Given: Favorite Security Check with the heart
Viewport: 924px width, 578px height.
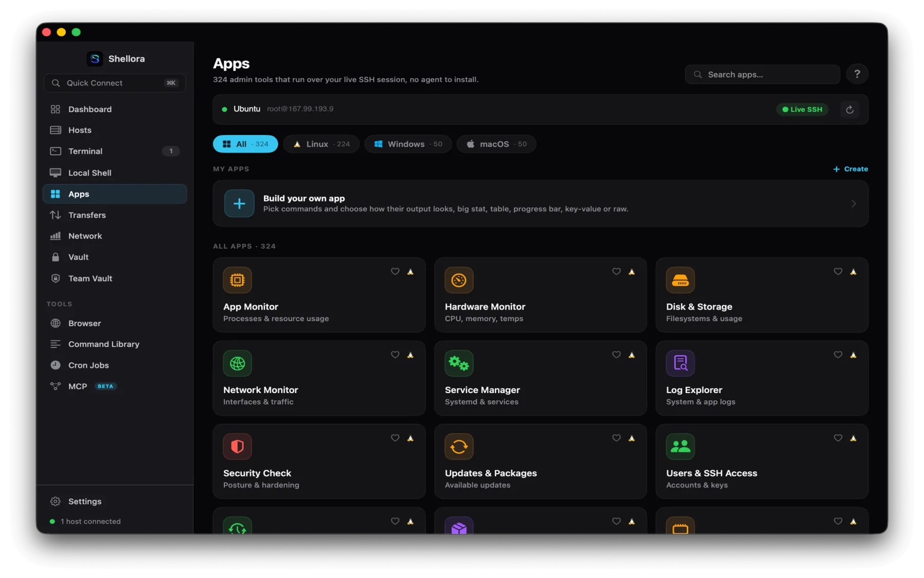Looking at the screenshot, I should click(x=395, y=438).
